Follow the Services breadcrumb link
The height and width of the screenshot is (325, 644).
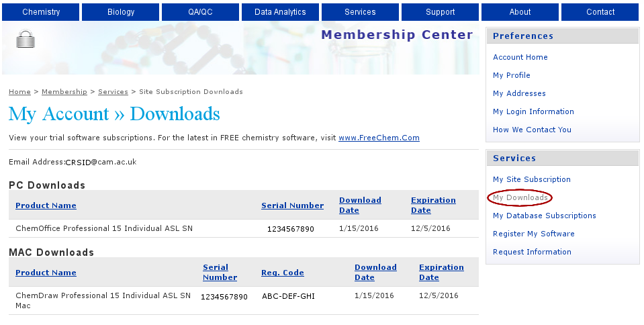[113, 91]
